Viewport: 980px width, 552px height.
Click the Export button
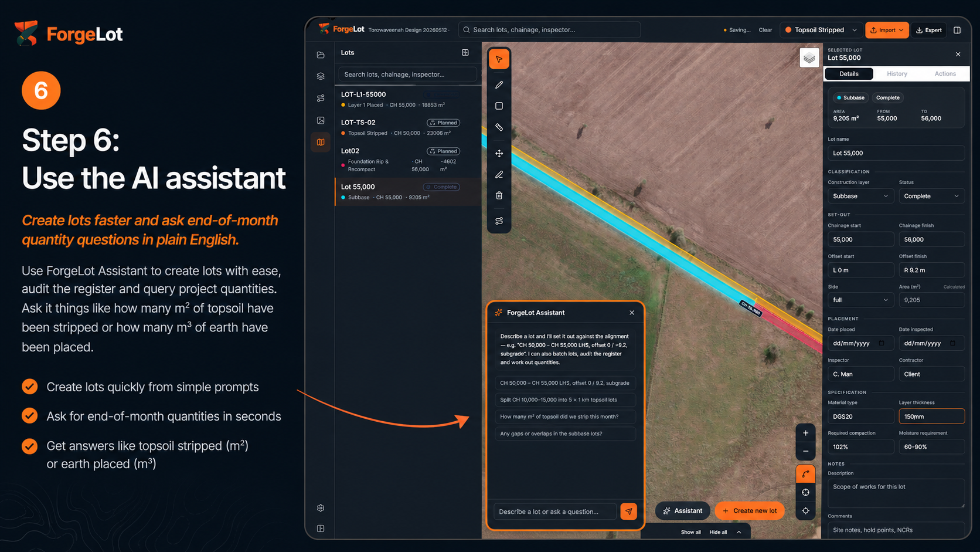929,30
